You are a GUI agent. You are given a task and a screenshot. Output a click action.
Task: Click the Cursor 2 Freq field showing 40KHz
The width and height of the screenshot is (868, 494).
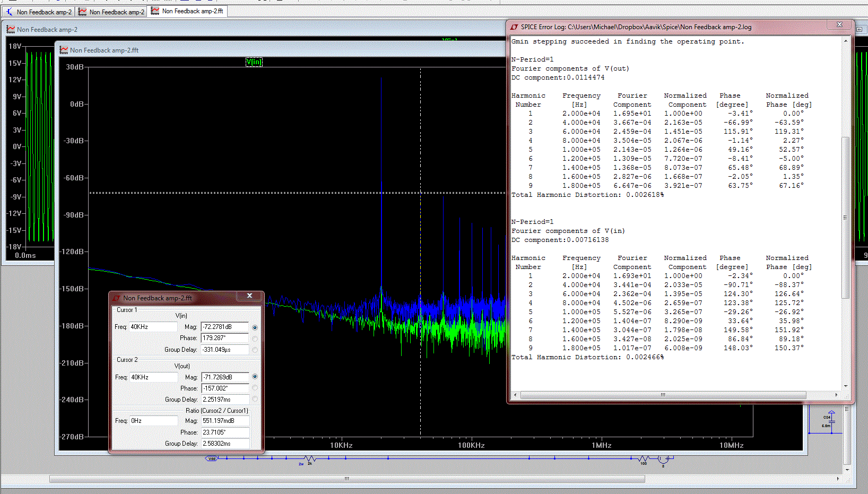tap(153, 377)
